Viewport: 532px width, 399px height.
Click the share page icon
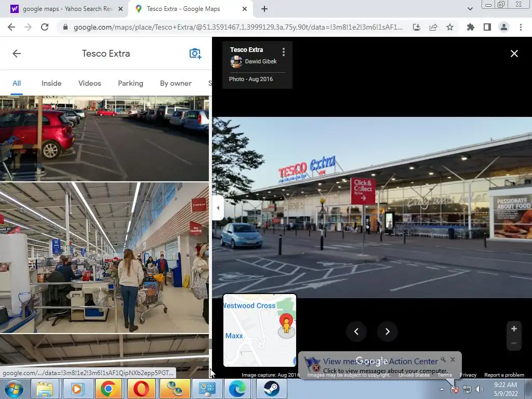pos(433,27)
